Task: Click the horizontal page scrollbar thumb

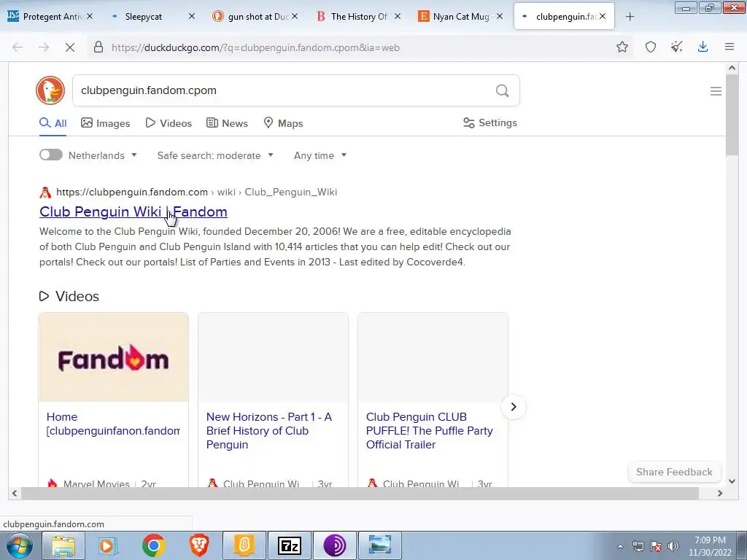Action: coord(360,494)
